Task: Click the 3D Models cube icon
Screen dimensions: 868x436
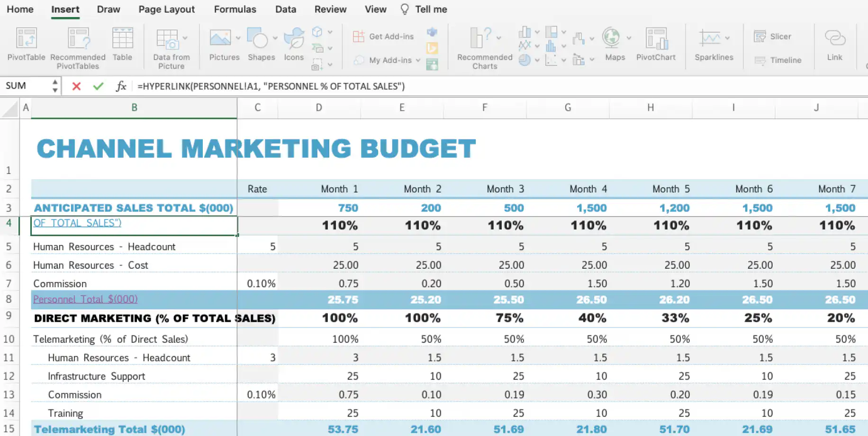Action: coord(317,32)
